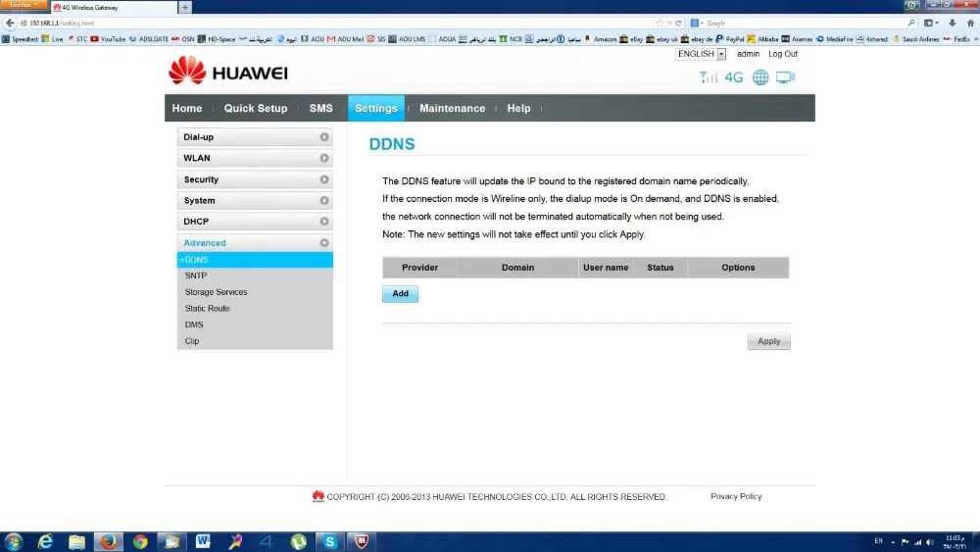Open the SMS tab
This screenshot has width=980, height=552.
coord(320,108)
